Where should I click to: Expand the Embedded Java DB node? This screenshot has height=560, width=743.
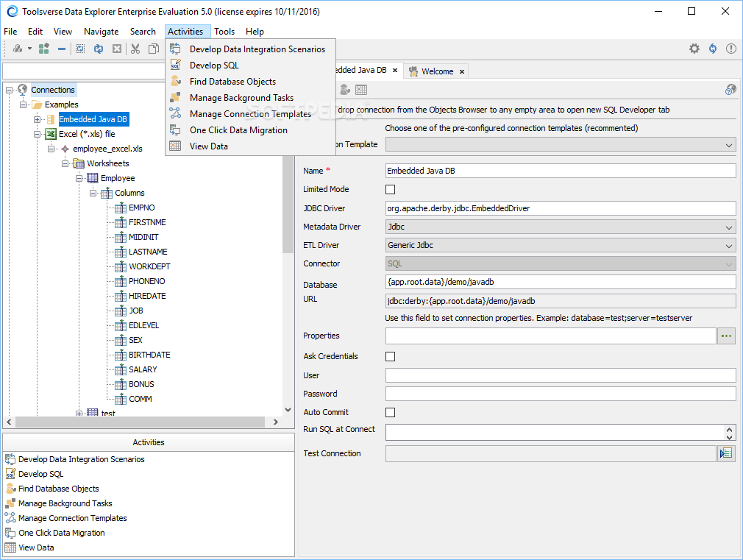(x=37, y=119)
